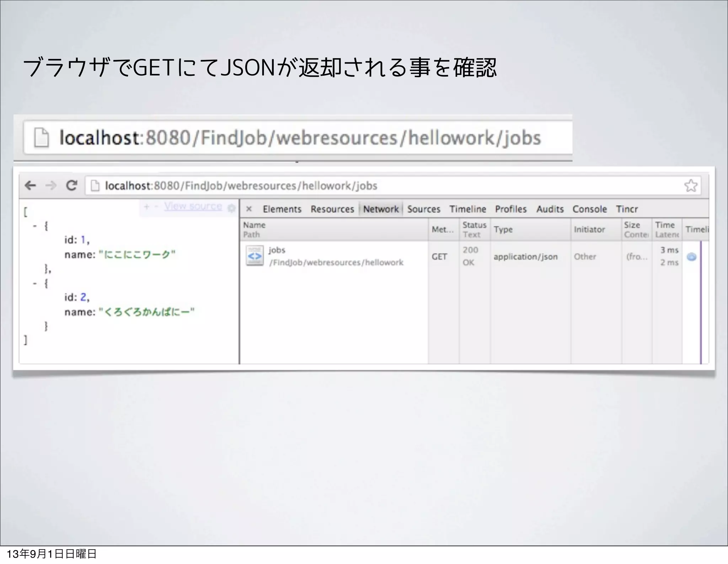Image resolution: width=728 pixels, height=564 pixels.
Task: Click the Timeline column header in Network panel
Action: point(696,230)
